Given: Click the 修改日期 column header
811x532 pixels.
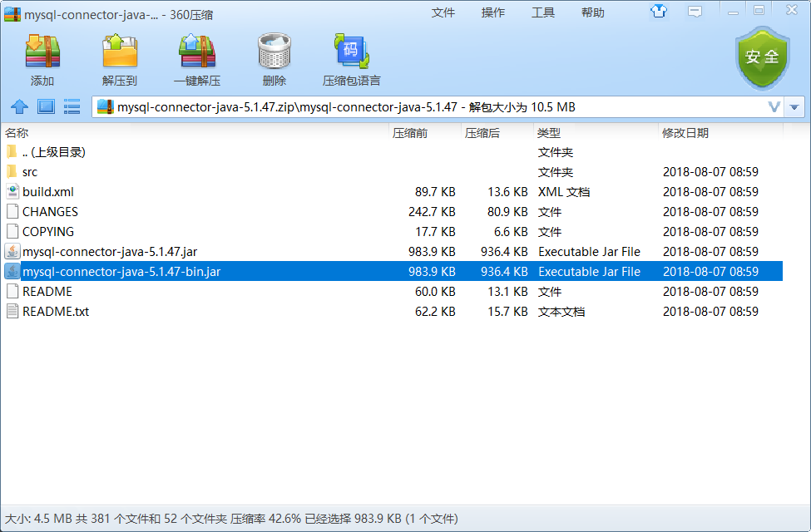Looking at the screenshot, I should pyautogui.click(x=687, y=131).
